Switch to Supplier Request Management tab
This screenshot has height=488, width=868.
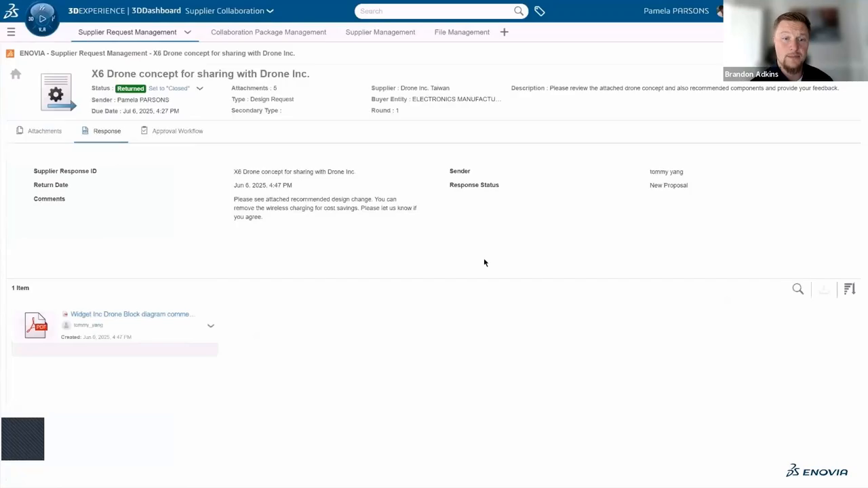[x=127, y=32]
